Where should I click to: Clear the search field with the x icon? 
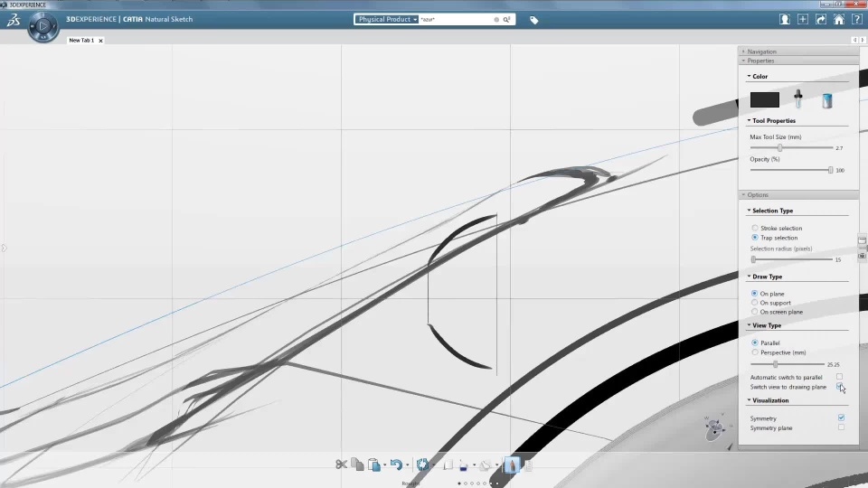coord(496,19)
